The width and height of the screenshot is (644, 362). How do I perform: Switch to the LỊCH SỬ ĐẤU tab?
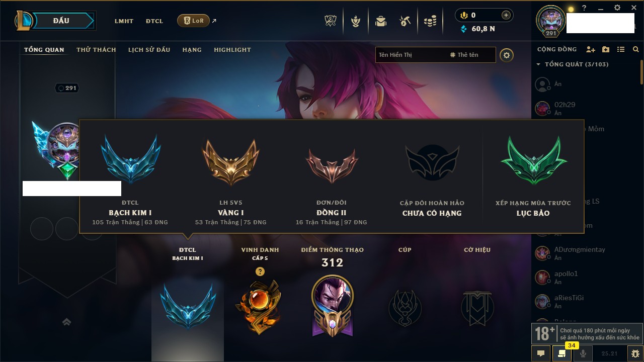[x=149, y=50]
